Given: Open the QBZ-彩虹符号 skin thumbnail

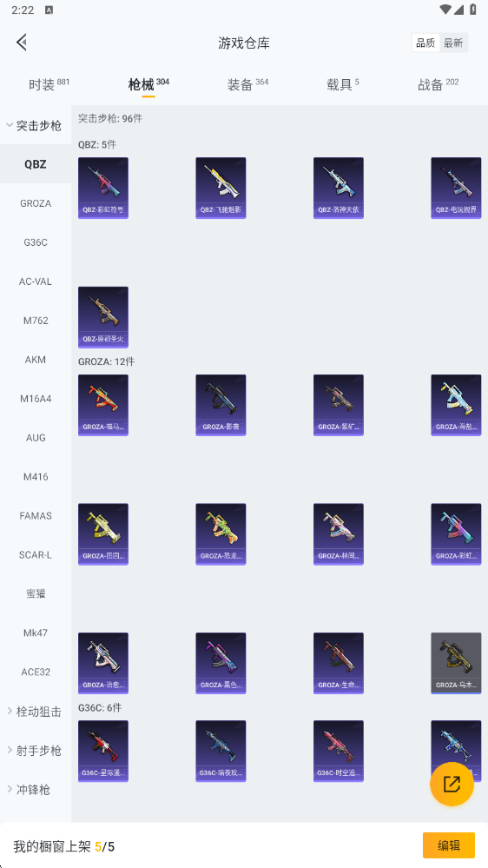Looking at the screenshot, I should pyautogui.click(x=103, y=188).
